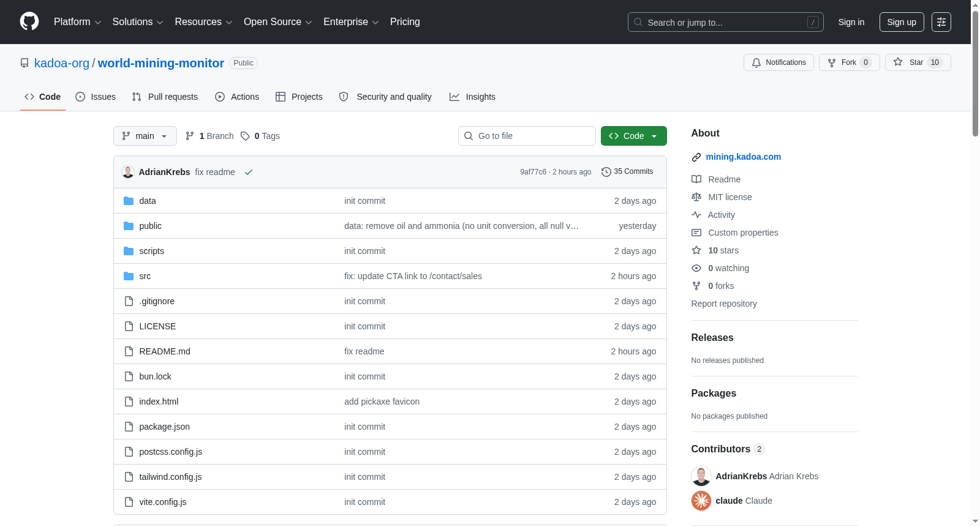Click the green check status icon
Screen dimensions: 980x527
[x=249, y=172]
